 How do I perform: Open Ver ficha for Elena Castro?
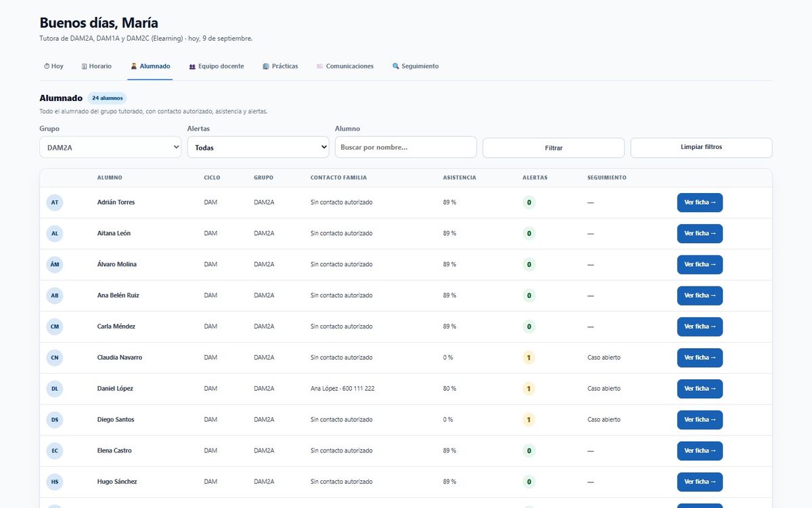click(x=700, y=451)
